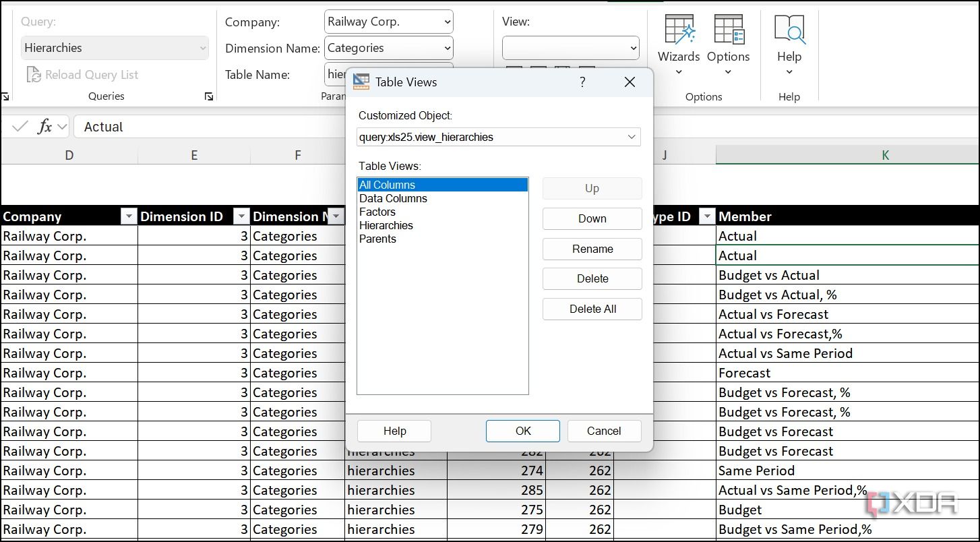Open the Wizards ribbon menu
The image size is (980, 542).
point(679,46)
